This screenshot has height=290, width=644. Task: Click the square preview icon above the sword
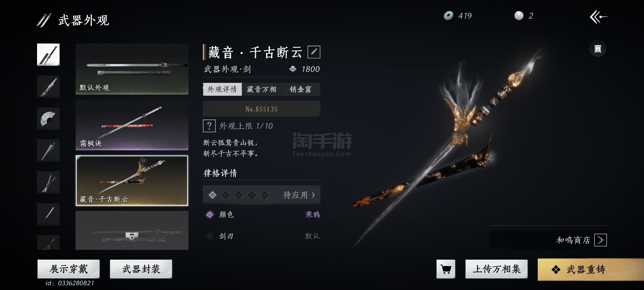[598, 49]
